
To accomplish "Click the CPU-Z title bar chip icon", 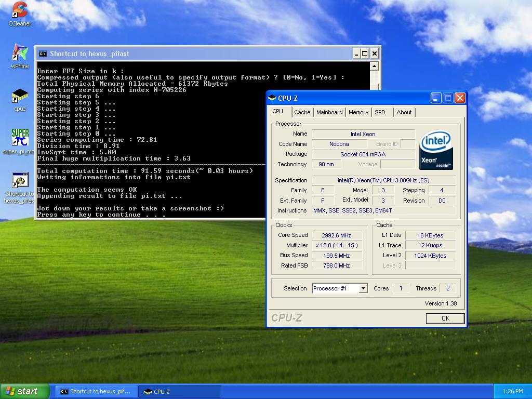I will click(x=272, y=98).
